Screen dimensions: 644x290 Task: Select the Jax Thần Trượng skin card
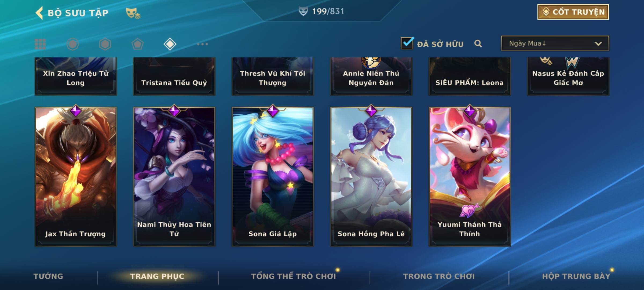(x=76, y=176)
